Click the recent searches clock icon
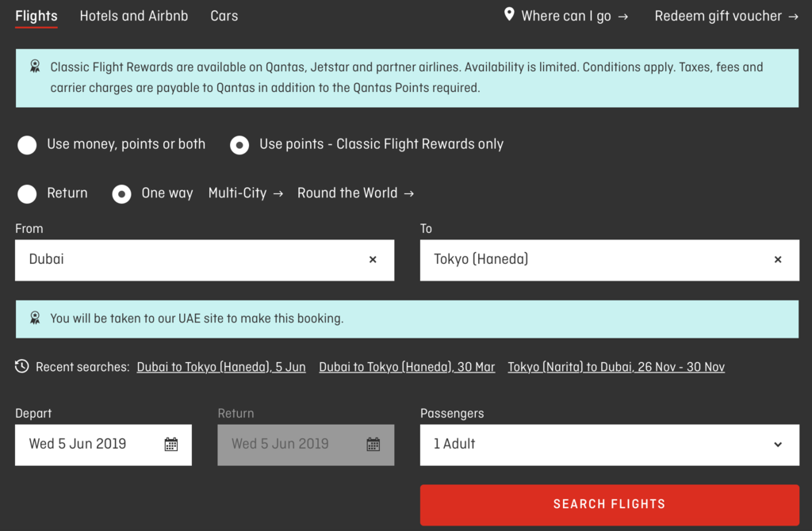Image resolution: width=812 pixels, height=531 pixels. (x=21, y=366)
